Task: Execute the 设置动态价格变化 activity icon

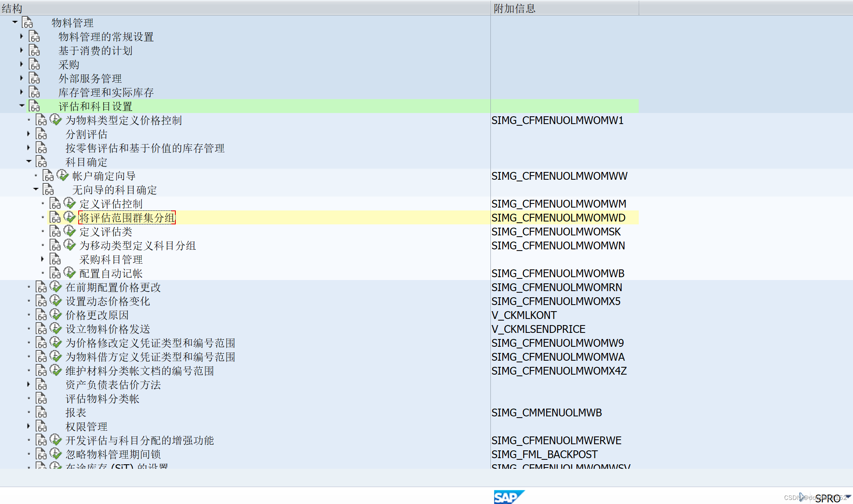Action: (56, 301)
